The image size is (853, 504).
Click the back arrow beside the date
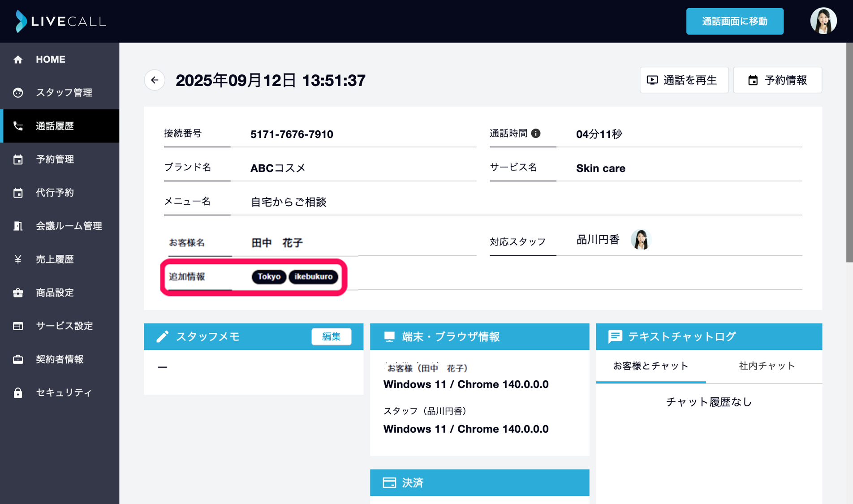click(155, 80)
